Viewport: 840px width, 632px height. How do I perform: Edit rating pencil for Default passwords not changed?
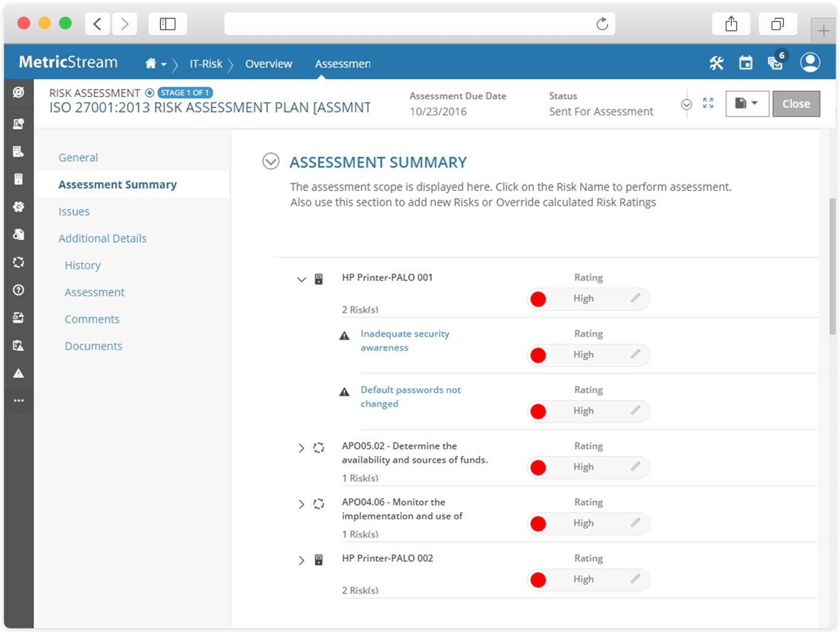pos(635,410)
